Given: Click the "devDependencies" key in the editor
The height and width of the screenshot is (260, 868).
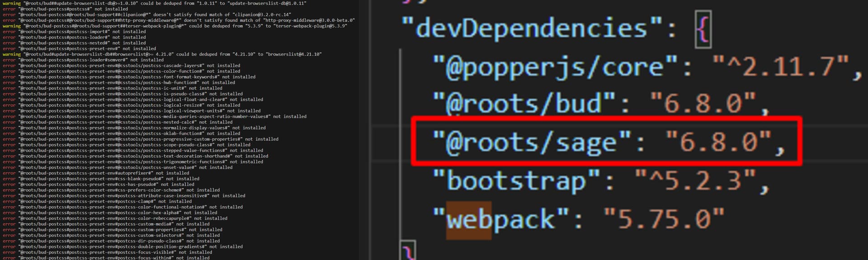Looking at the screenshot, I should pos(533,28).
